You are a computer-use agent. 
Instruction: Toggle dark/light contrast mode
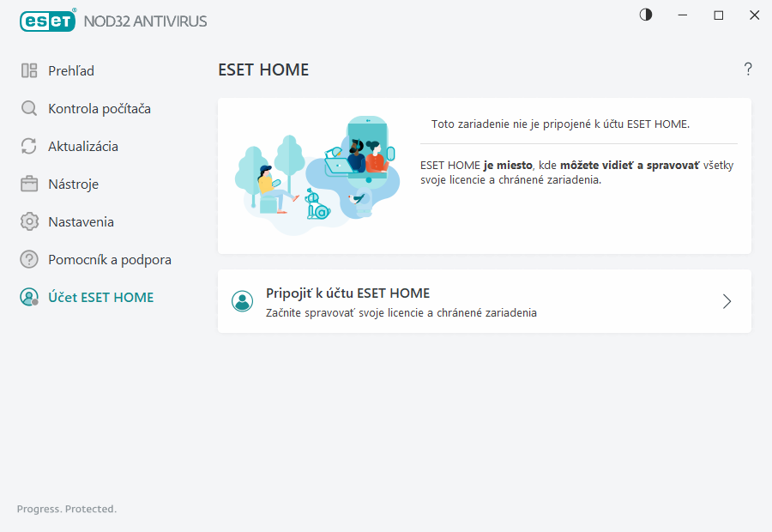(646, 15)
